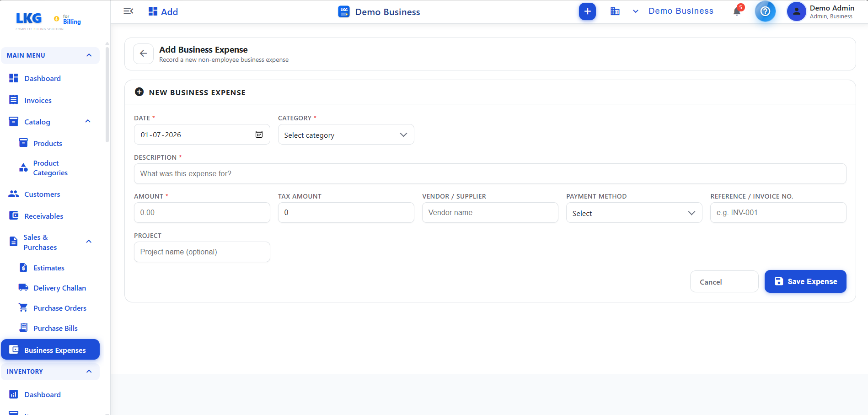Click the Purchase Orders cart icon
Screen dimensions: 868x415
pyautogui.click(x=23, y=307)
